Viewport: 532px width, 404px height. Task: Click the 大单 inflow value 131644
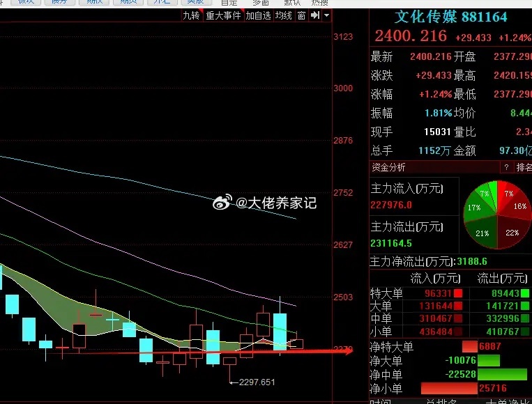coord(436,306)
